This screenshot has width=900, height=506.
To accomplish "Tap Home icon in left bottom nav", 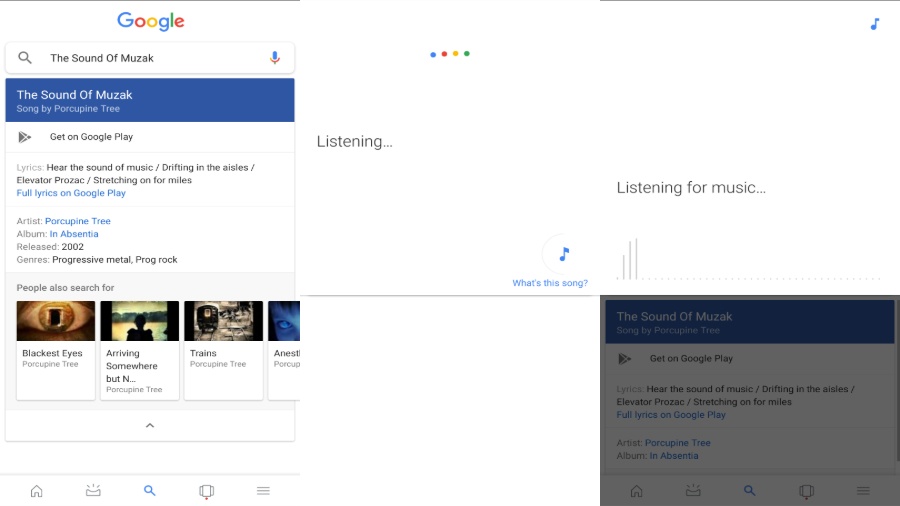I will [x=36, y=491].
